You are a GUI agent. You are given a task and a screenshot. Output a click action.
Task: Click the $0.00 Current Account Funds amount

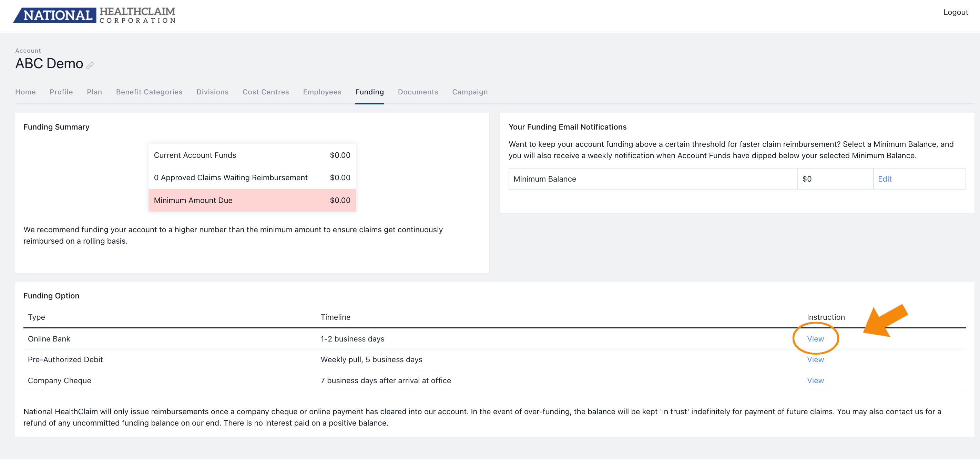pyautogui.click(x=340, y=155)
